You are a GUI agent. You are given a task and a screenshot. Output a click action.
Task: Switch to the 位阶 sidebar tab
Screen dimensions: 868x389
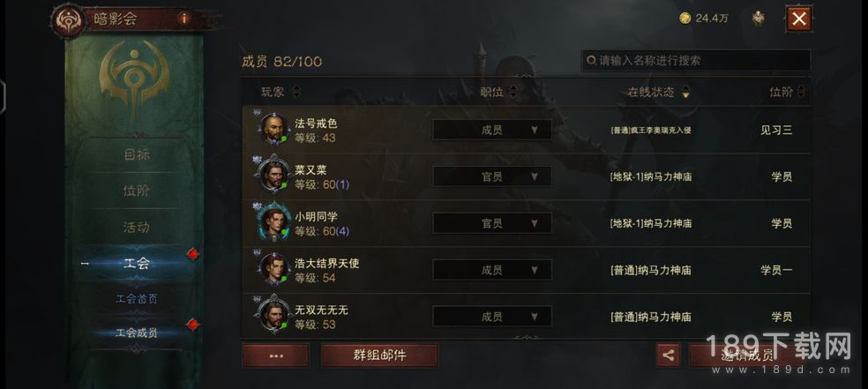[x=136, y=191]
